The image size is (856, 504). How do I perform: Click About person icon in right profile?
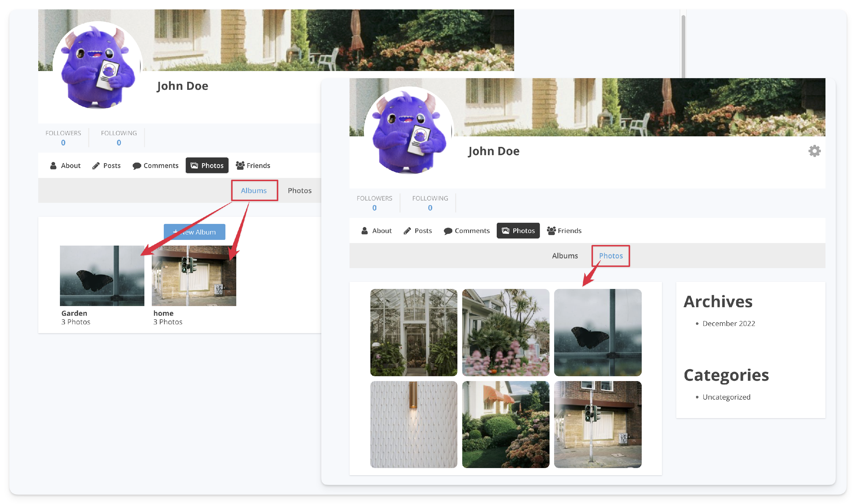(364, 230)
